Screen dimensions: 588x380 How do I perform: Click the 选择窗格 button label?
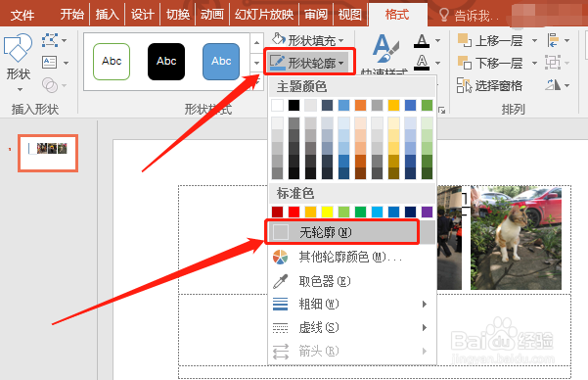point(499,85)
